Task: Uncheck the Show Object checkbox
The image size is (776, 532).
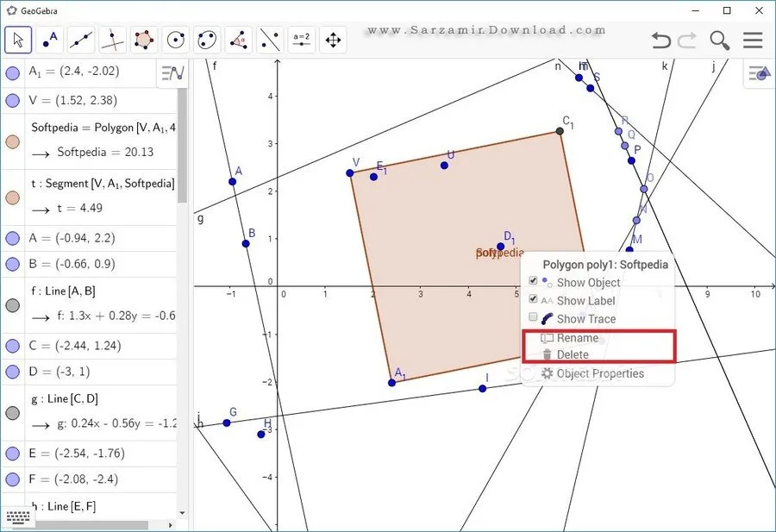Action: [533, 282]
